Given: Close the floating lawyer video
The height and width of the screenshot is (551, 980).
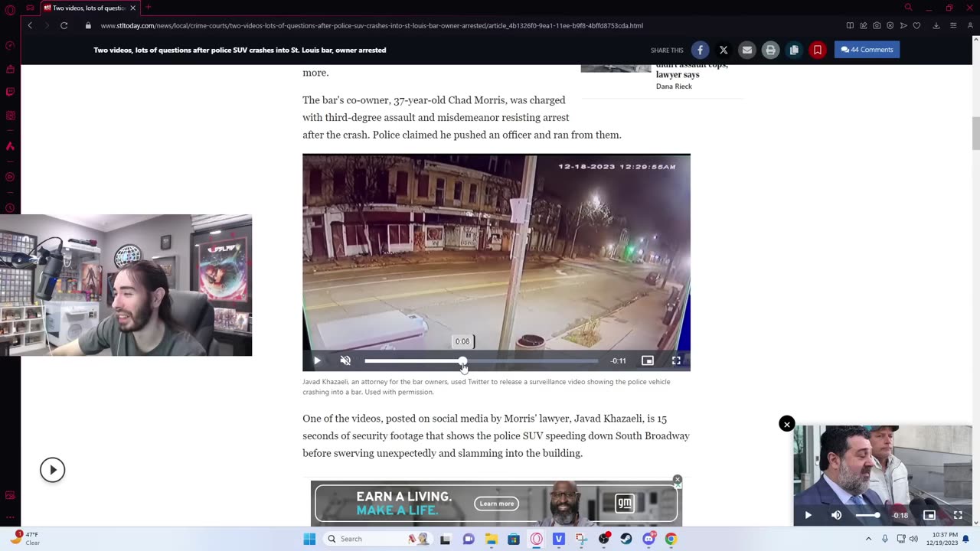Looking at the screenshot, I should [x=786, y=424].
